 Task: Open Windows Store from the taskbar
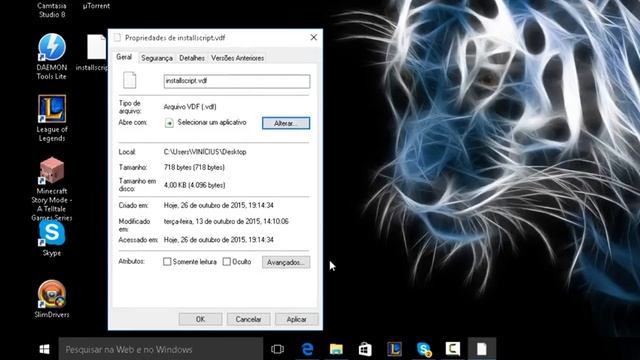(x=365, y=349)
